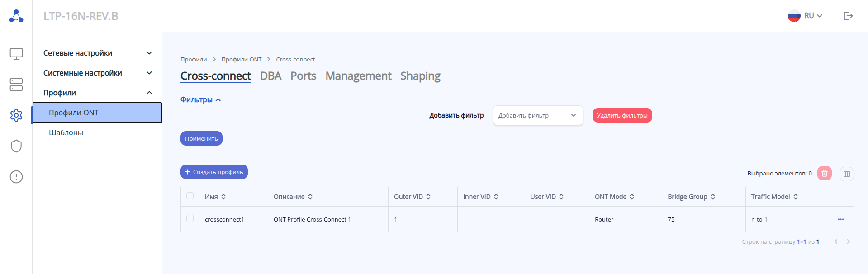
Task: Click the red trash delete icon
Action: (824, 173)
